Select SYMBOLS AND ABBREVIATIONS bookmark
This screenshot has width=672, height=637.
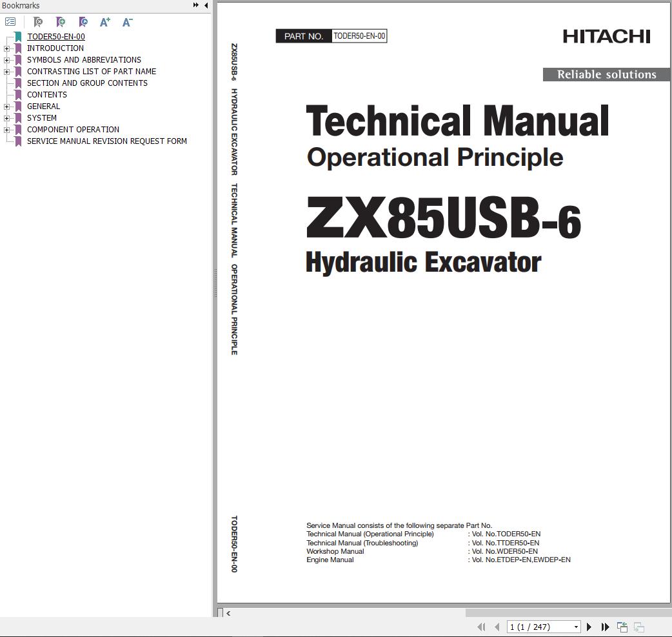[84, 59]
